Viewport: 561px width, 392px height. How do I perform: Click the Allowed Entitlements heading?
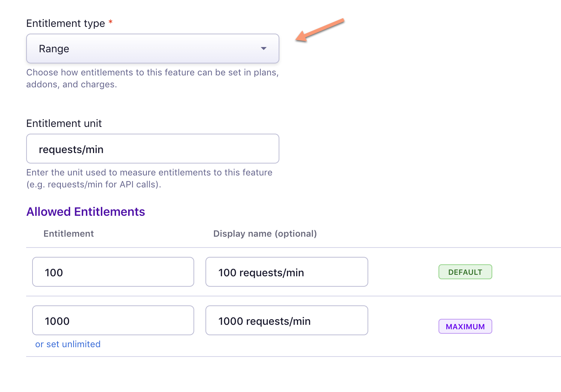pos(86,212)
